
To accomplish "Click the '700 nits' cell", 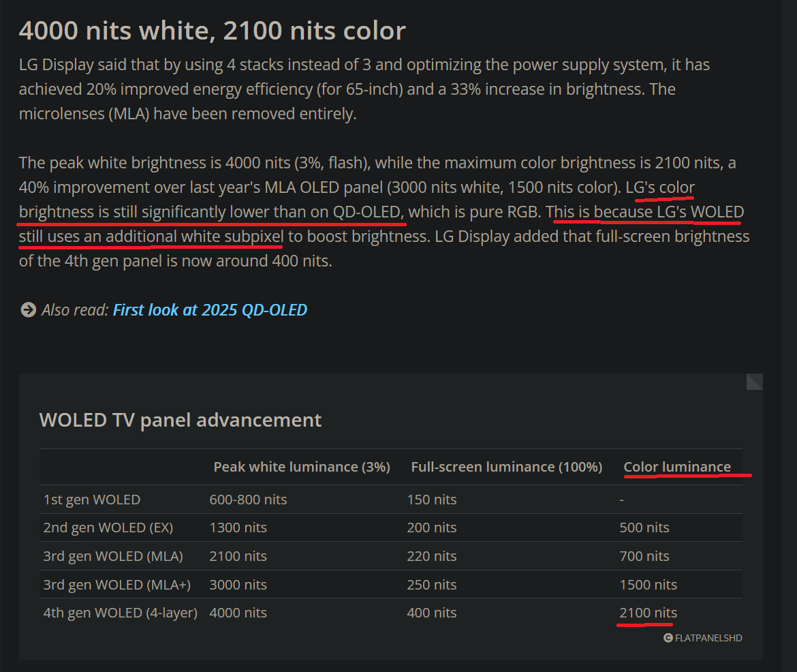I will coord(644,556).
